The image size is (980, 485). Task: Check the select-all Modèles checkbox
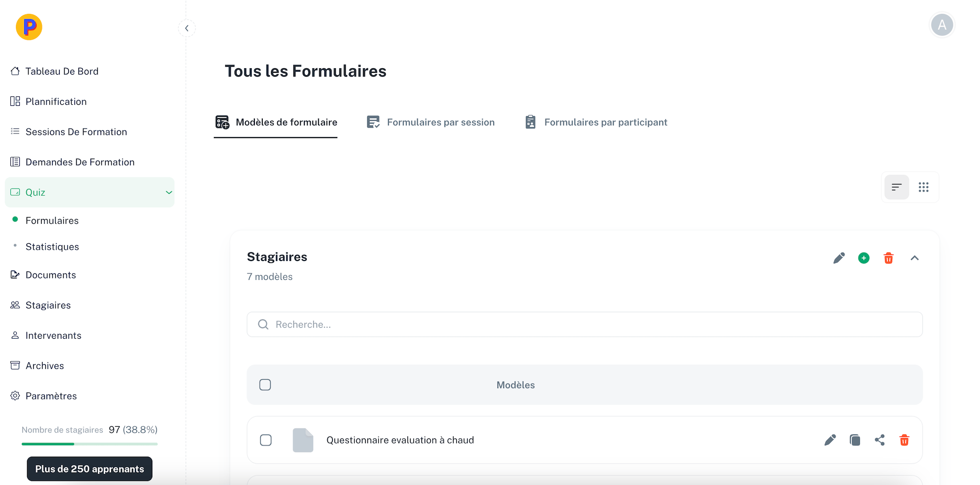coord(265,385)
